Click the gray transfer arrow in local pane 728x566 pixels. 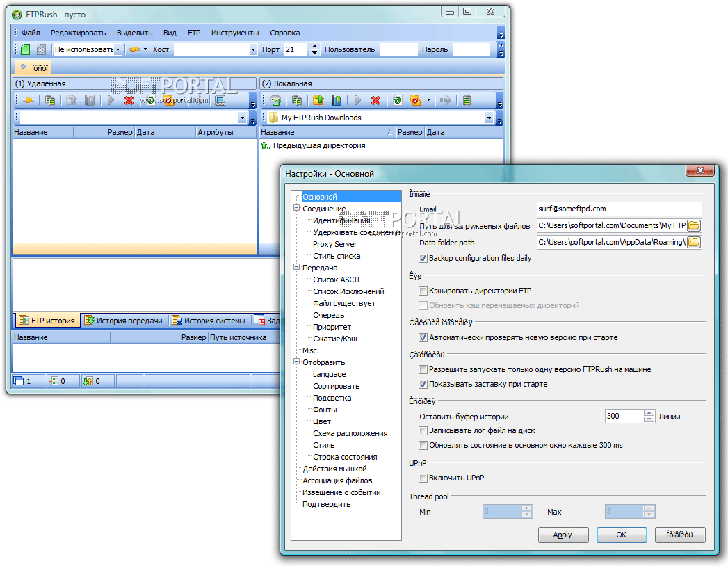pos(445,100)
